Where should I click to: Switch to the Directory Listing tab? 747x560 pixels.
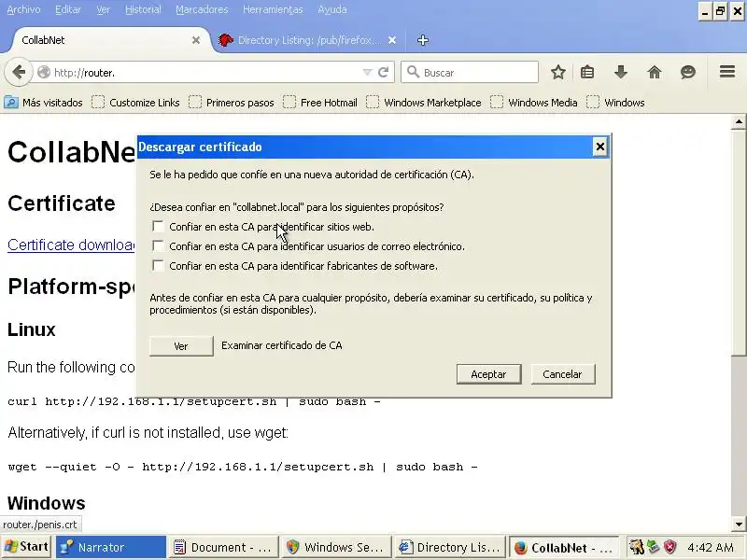click(309, 40)
